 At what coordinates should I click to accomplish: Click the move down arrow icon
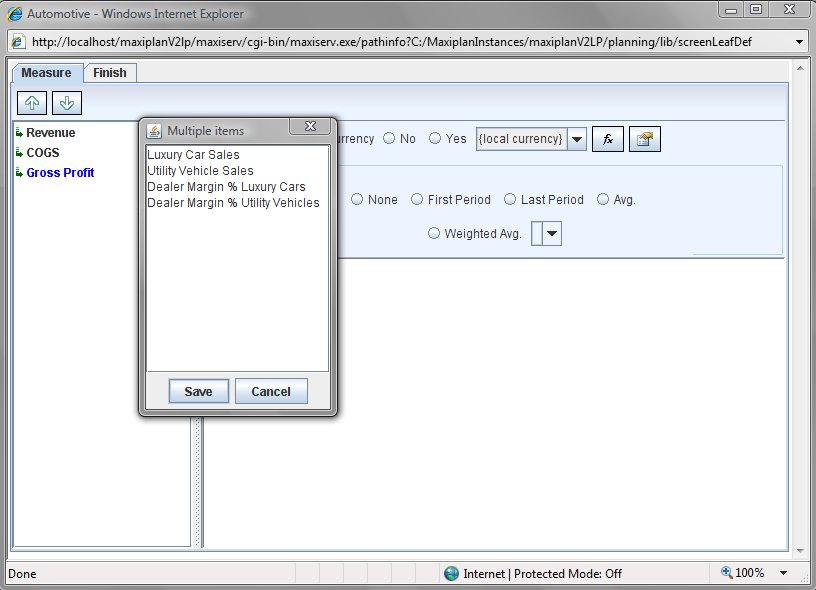(66, 103)
